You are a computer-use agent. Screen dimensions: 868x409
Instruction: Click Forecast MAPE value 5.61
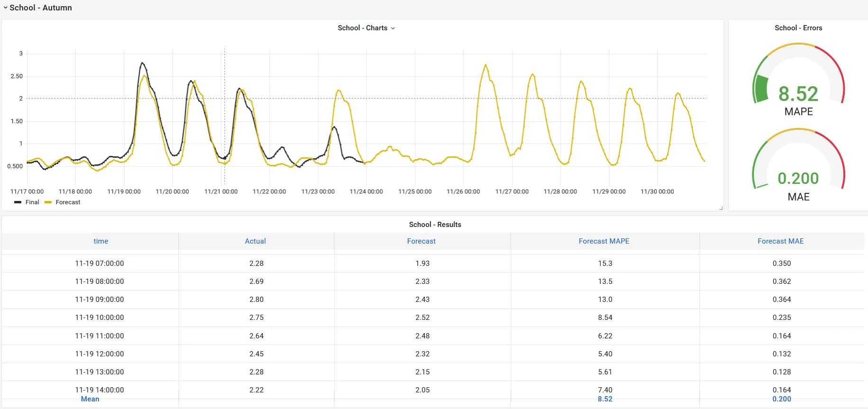605,372
